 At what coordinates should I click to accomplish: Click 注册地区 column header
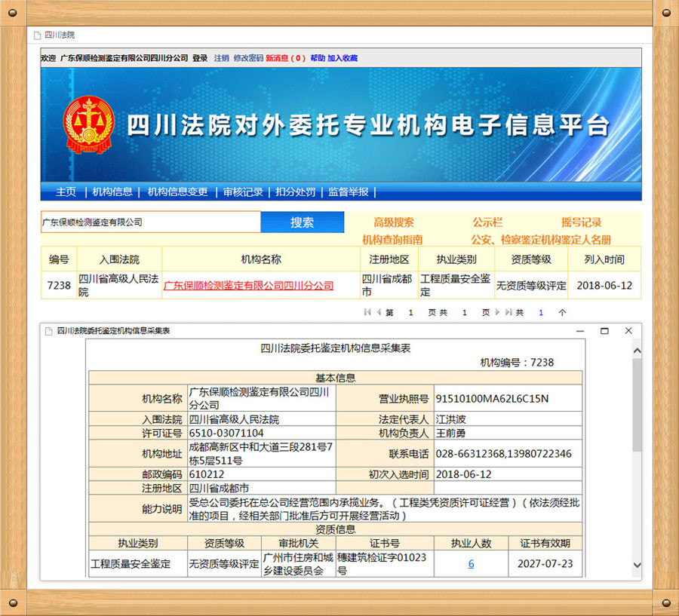click(x=389, y=259)
